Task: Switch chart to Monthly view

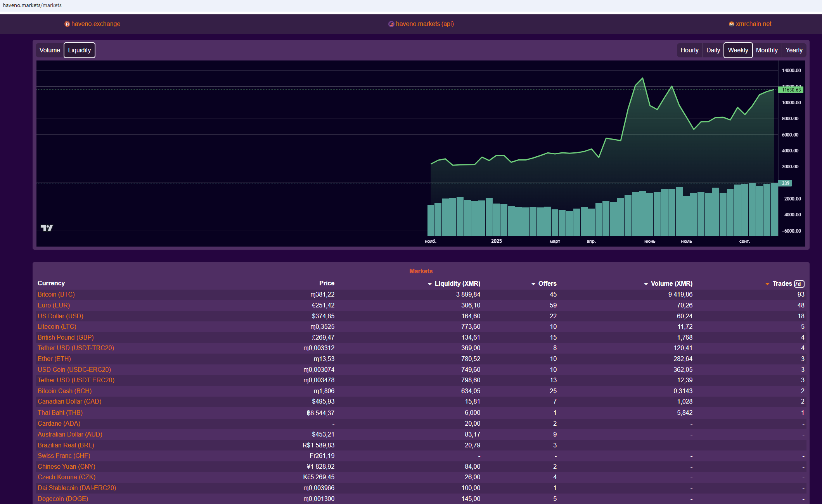Action: point(766,50)
